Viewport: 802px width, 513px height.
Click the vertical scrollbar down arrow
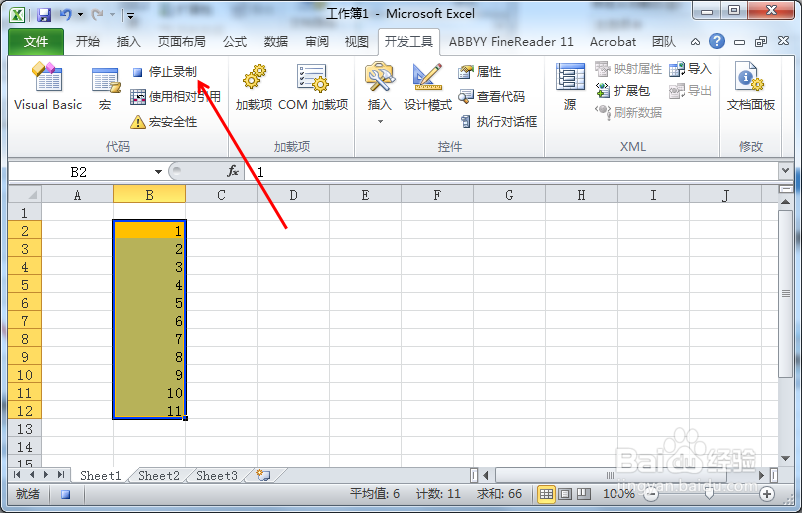click(x=786, y=458)
